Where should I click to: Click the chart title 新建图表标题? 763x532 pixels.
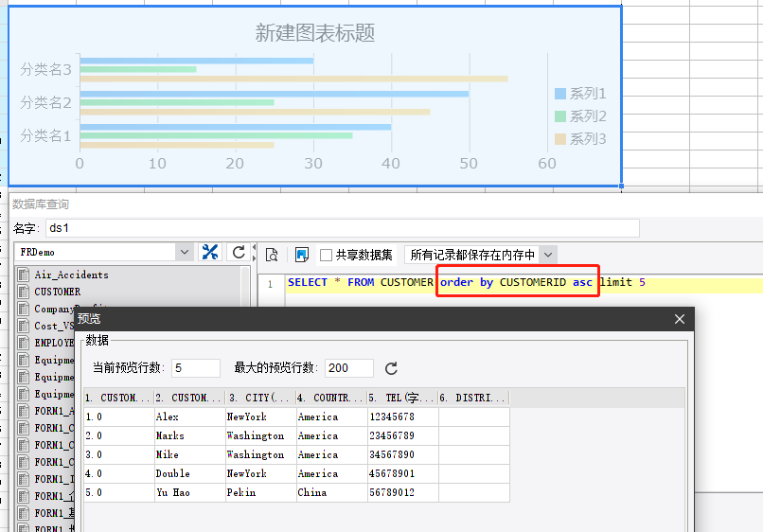tap(315, 33)
